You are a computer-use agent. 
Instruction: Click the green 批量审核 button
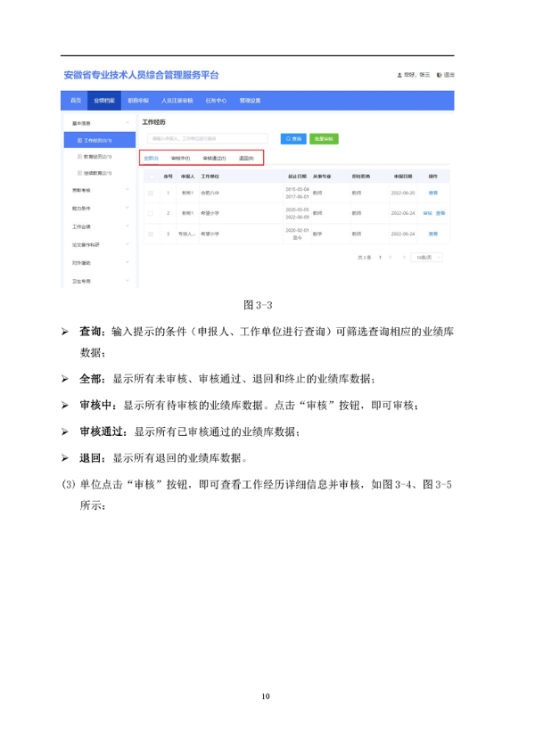(324, 138)
